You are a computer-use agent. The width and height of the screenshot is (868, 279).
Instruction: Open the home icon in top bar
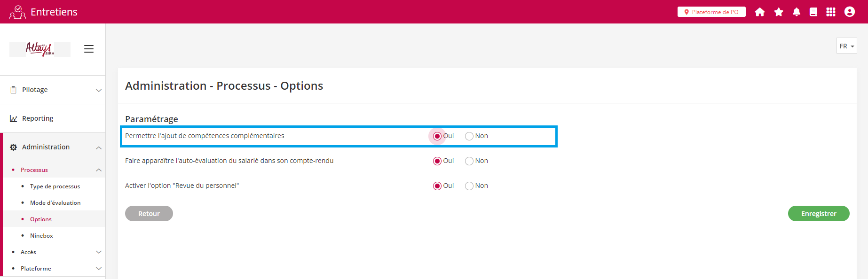pyautogui.click(x=760, y=12)
